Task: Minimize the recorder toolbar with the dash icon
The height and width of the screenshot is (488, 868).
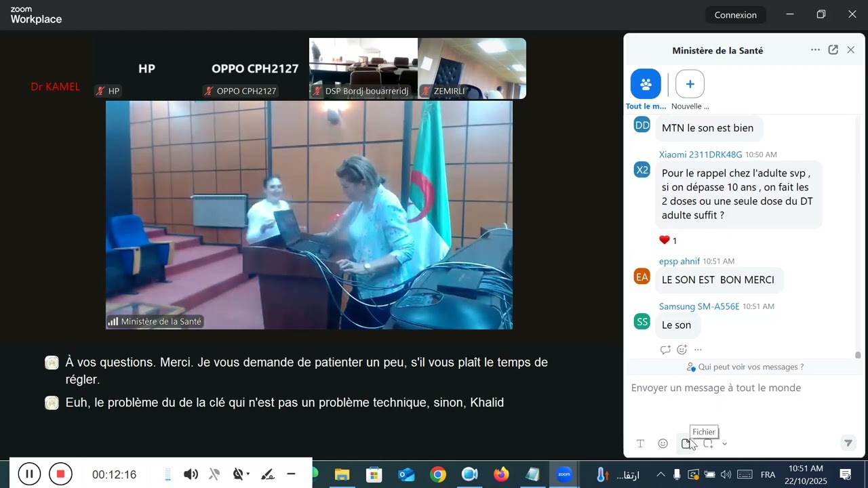Action: click(291, 474)
